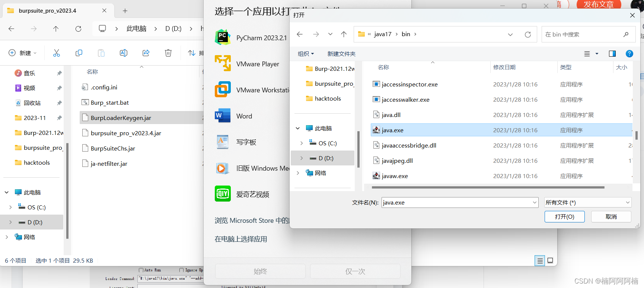The image size is (644, 288).
Task: Click the 取消 button
Action: coord(611,216)
